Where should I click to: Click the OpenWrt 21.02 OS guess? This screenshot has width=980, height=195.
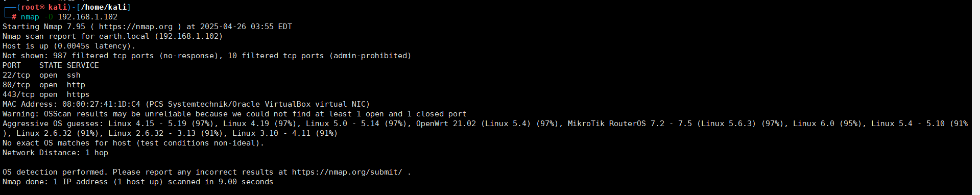click(446, 124)
